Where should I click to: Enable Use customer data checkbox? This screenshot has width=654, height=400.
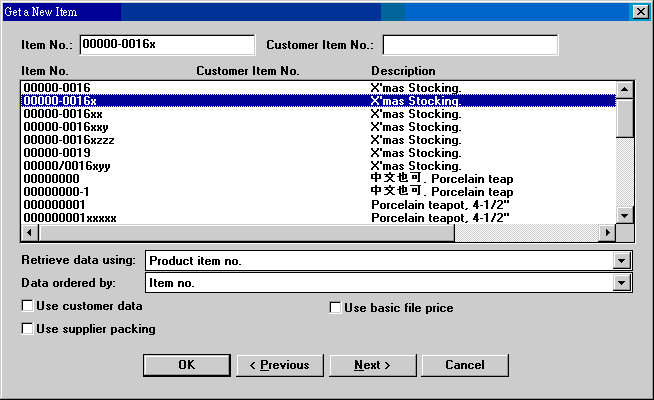pyautogui.click(x=28, y=306)
